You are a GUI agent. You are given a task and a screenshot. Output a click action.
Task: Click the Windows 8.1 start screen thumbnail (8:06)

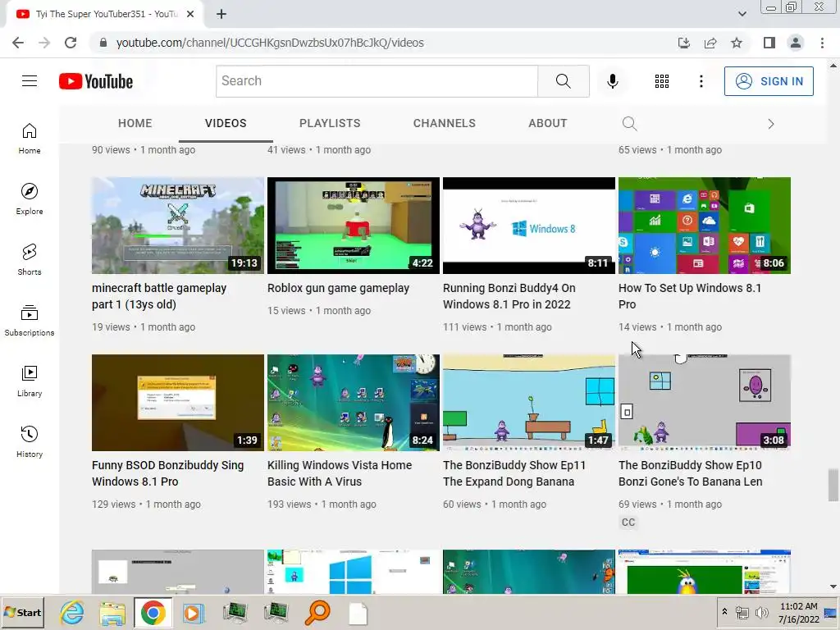pyautogui.click(x=705, y=226)
